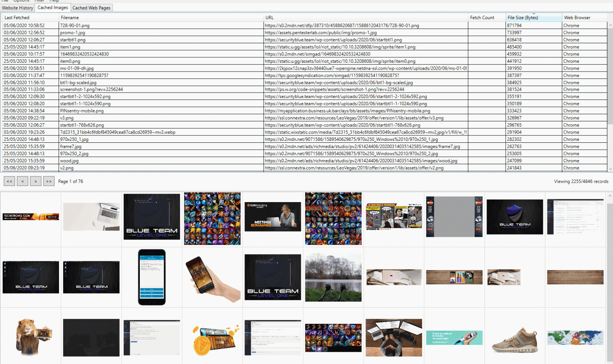Jump to last page with >> button
Image resolution: width=613 pixels, height=364 pixels.
[49, 181]
